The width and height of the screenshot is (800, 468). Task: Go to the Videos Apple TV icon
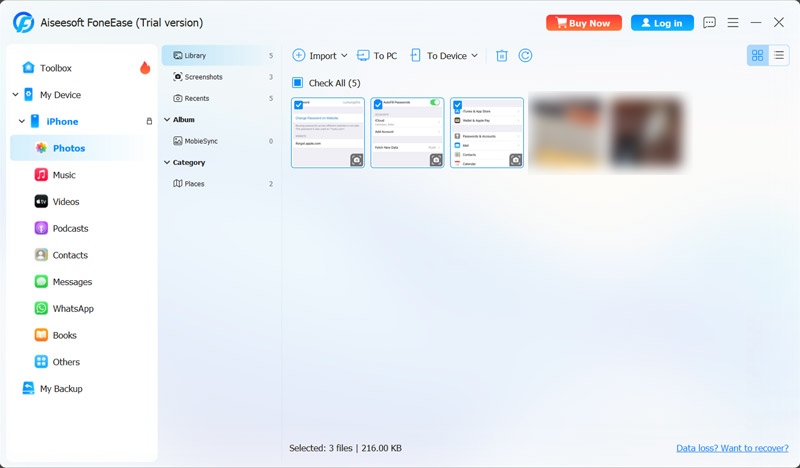click(41, 202)
